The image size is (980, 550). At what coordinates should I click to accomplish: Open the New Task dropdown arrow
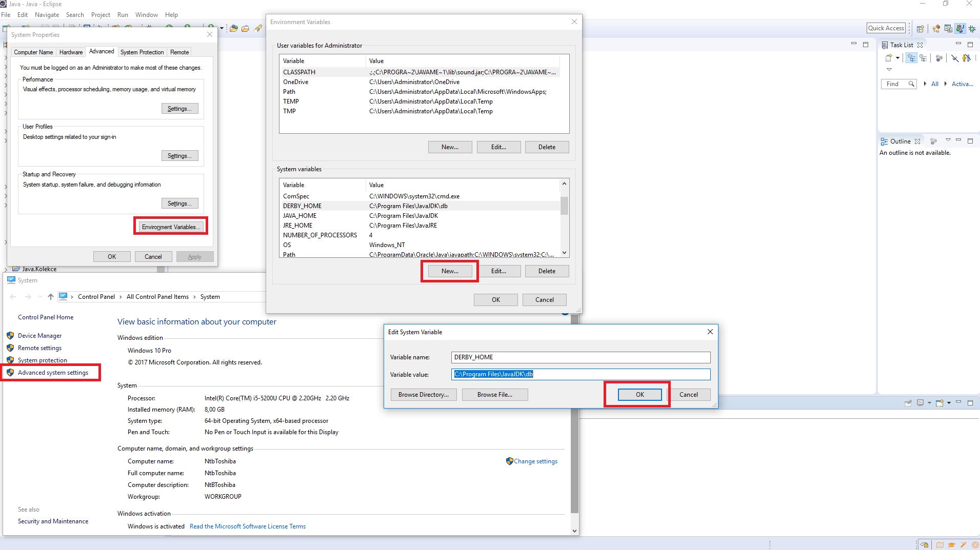[897, 58]
